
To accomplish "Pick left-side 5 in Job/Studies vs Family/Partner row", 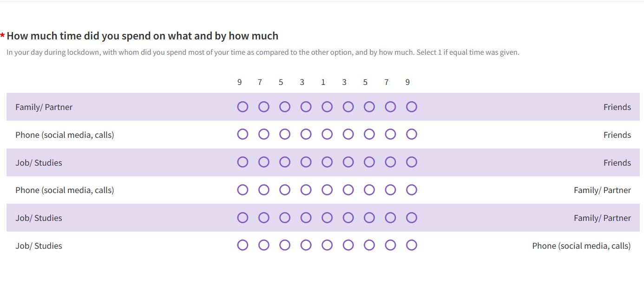I will point(285,218).
